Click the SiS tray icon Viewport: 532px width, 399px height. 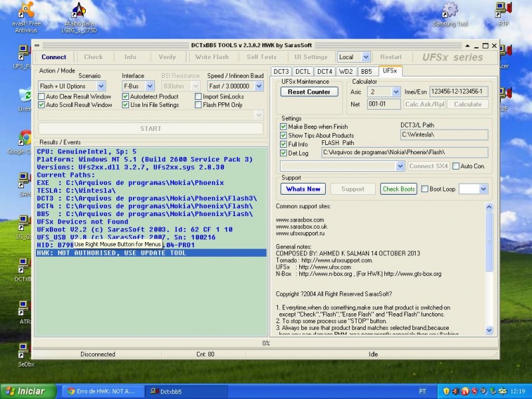coord(503,391)
